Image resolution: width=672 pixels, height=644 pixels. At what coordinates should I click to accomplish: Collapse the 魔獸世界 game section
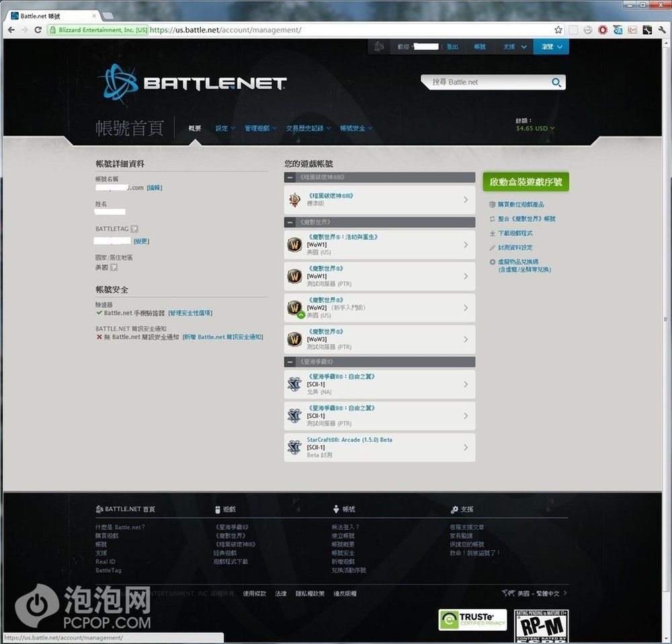tap(290, 222)
